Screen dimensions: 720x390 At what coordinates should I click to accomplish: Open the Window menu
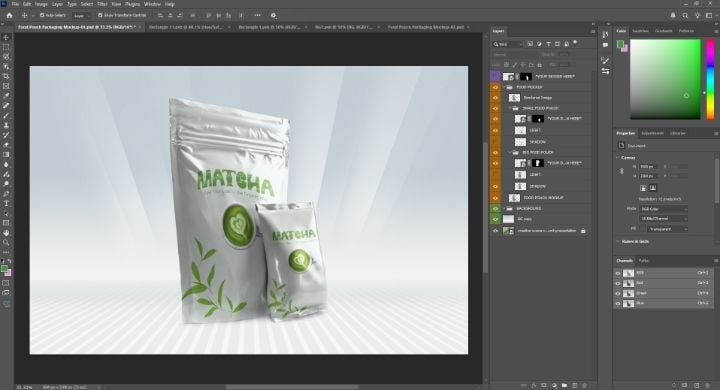(152, 4)
